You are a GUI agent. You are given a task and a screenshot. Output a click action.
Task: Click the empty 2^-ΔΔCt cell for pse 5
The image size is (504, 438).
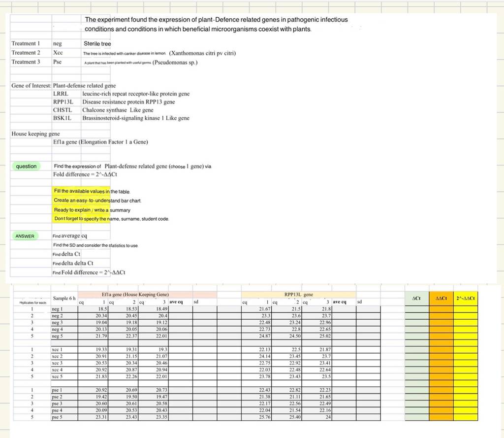[466, 417]
